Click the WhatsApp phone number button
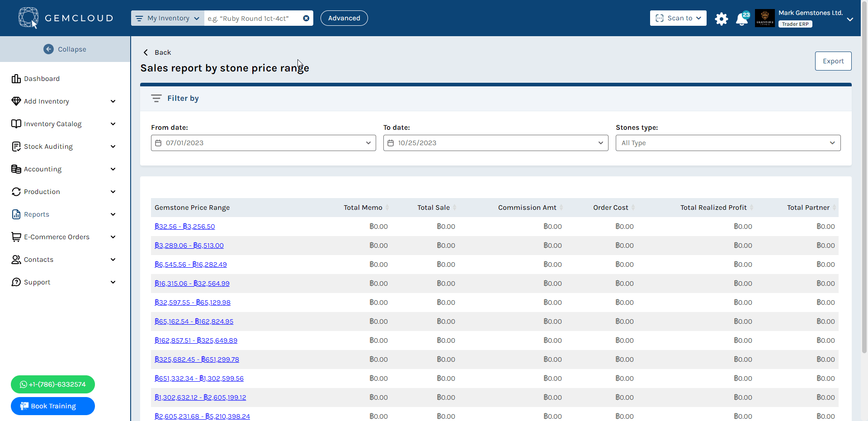Image resolution: width=868 pixels, height=421 pixels. click(53, 384)
